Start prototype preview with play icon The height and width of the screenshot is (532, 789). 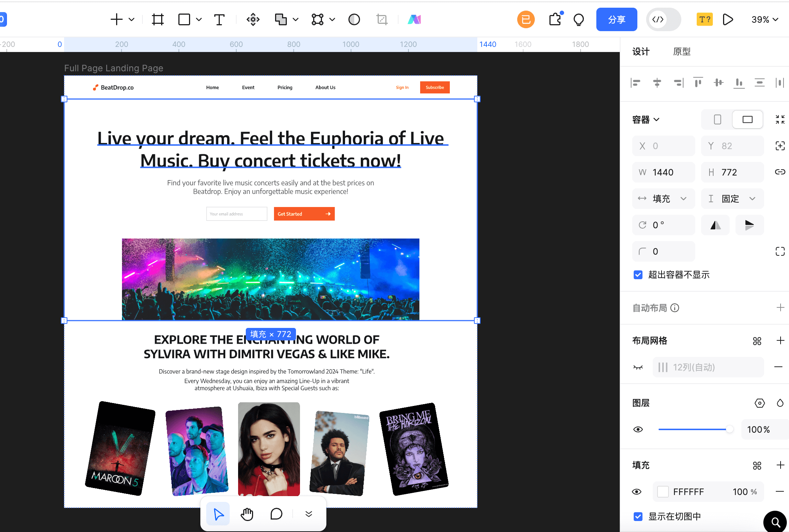click(x=728, y=19)
